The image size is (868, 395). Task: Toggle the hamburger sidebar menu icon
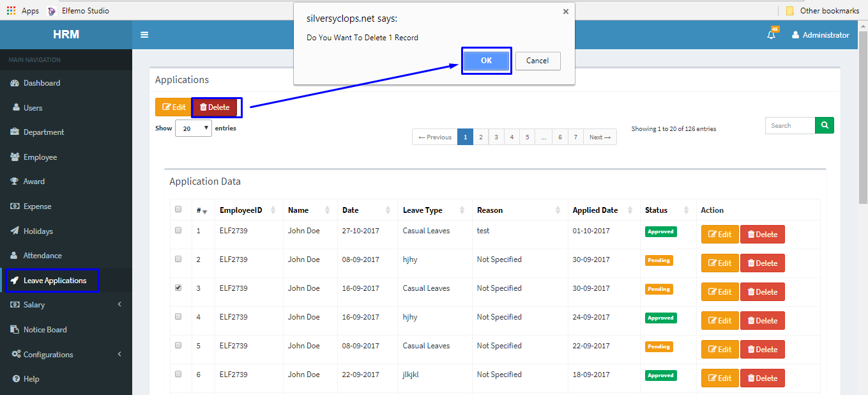click(144, 35)
